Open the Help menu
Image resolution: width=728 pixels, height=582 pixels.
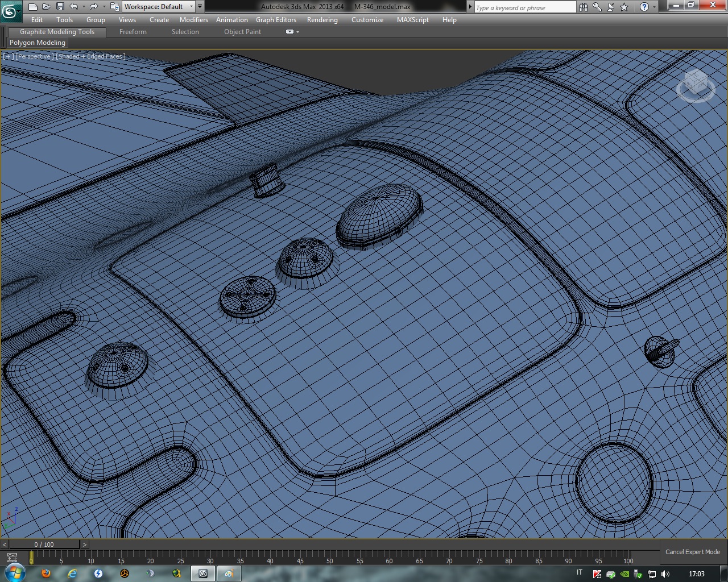(x=449, y=19)
